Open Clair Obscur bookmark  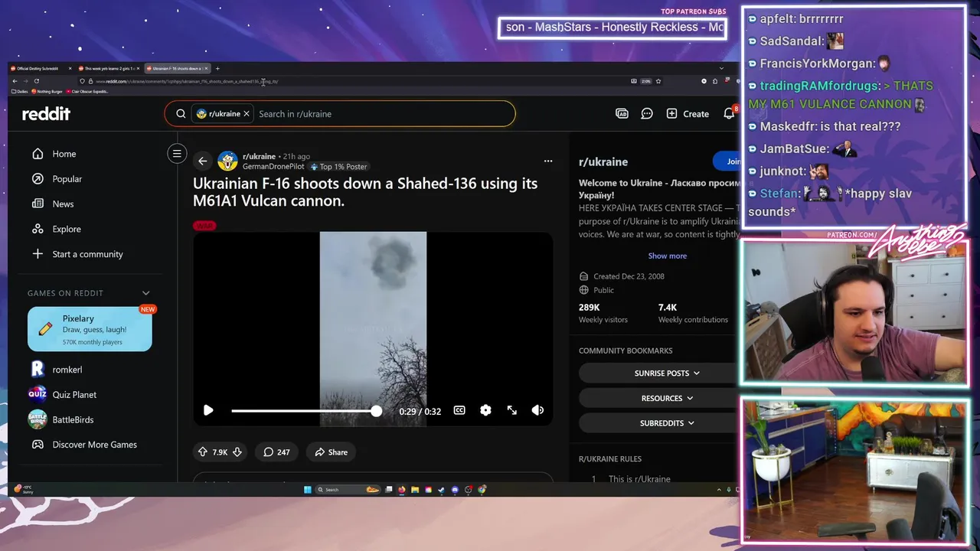point(87,91)
